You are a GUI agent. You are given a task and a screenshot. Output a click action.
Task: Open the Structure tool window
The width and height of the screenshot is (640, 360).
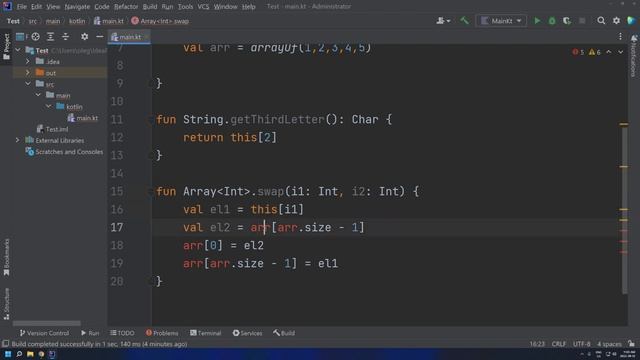click(6, 304)
